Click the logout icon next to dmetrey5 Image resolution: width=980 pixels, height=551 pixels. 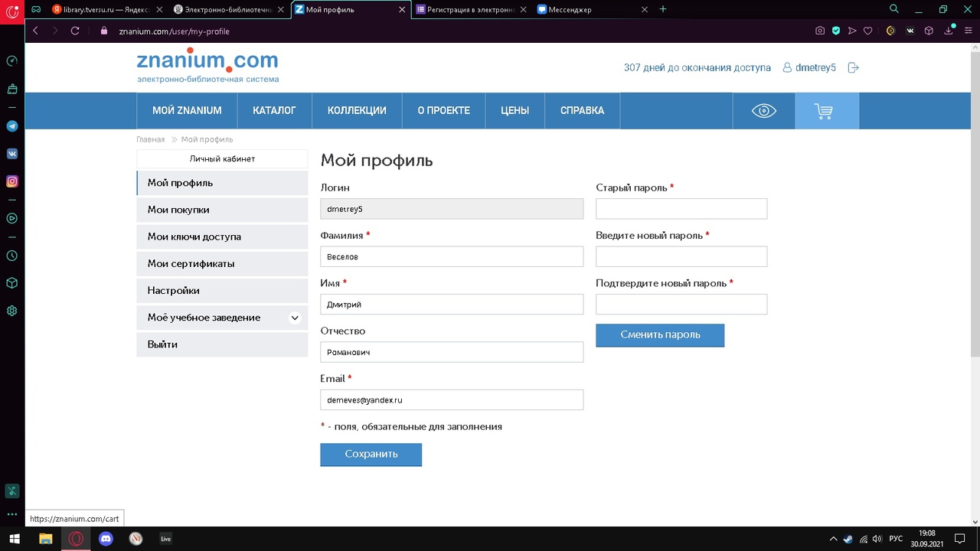[x=854, y=67]
